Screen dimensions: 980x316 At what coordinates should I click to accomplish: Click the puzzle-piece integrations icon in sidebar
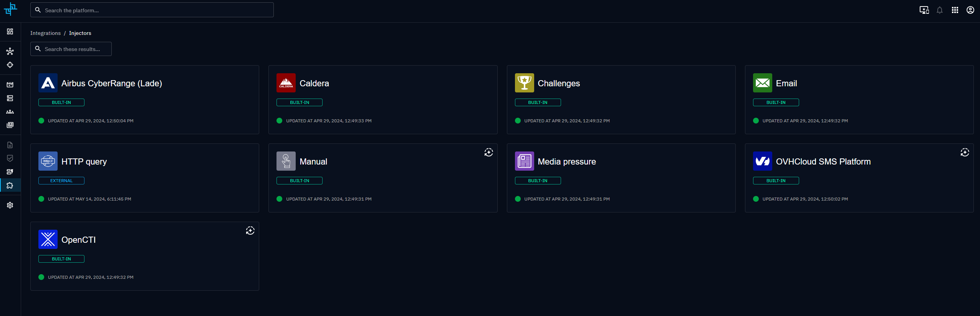tap(10, 186)
